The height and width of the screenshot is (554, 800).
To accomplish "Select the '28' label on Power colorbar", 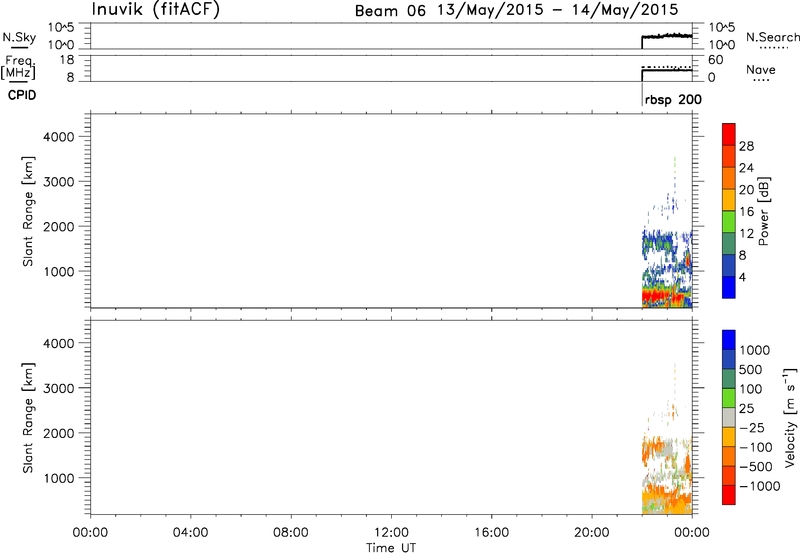I will pyautogui.click(x=746, y=146).
